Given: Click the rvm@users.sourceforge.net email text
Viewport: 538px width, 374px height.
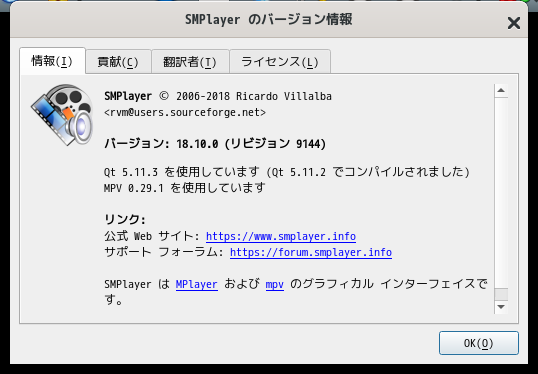Looking at the screenshot, I should click(185, 113).
